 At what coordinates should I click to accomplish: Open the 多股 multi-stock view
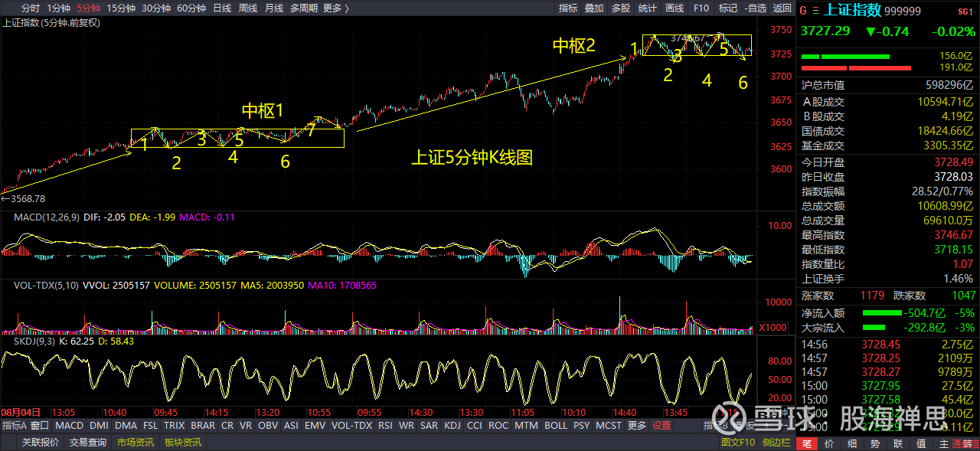tap(621, 8)
